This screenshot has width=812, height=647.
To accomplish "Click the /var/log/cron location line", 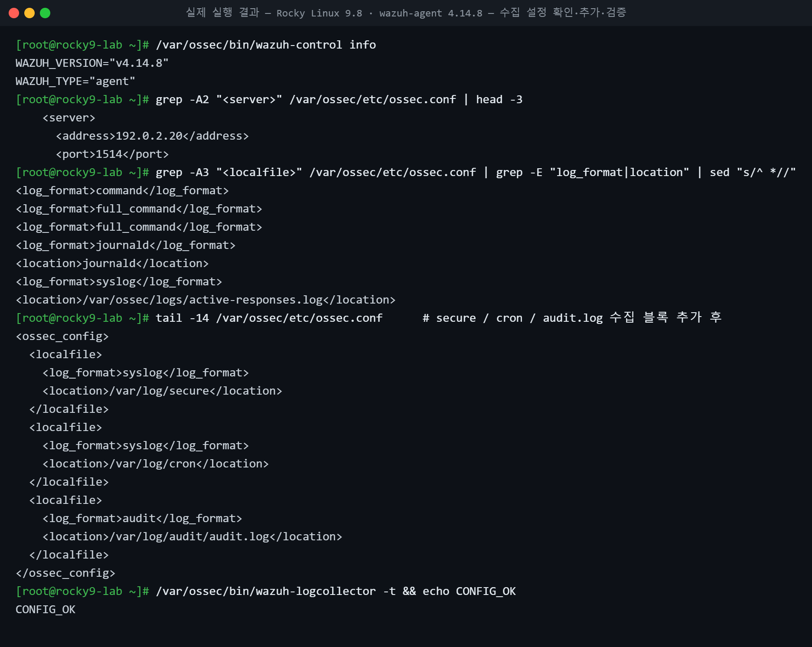I will (x=156, y=464).
